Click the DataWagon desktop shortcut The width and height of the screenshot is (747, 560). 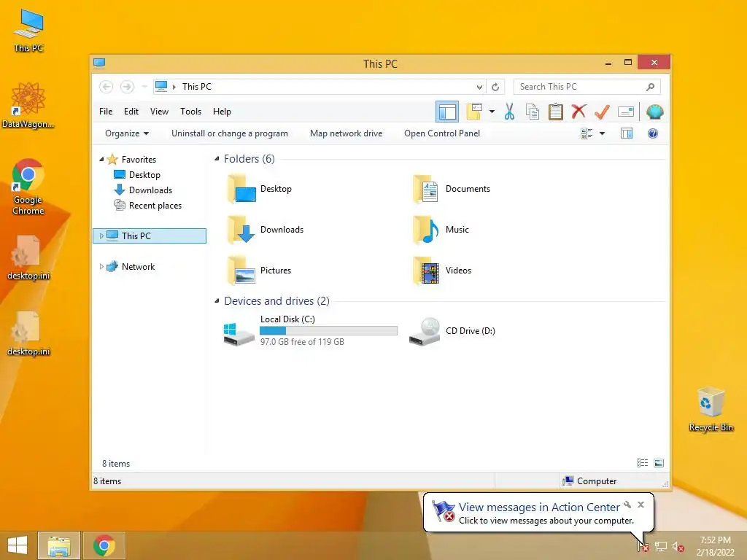point(28,105)
